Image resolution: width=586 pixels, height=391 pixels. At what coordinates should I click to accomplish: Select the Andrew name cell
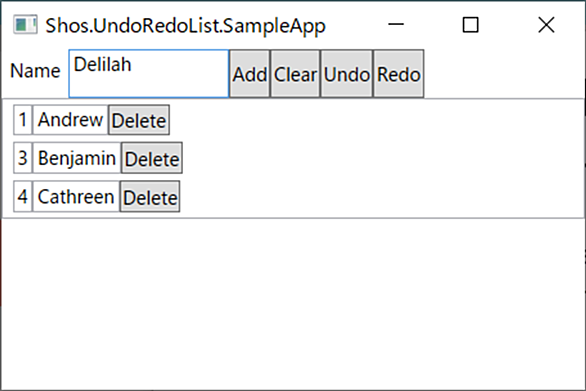pyautogui.click(x=70, y=120)
